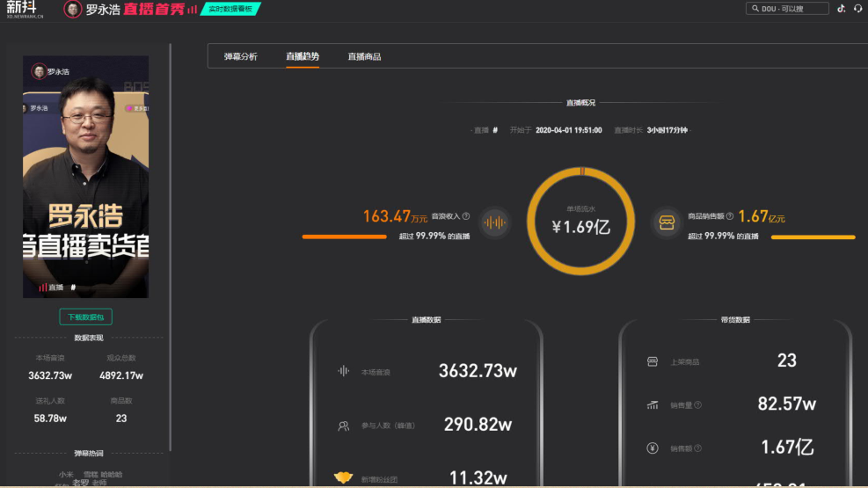Click the orange 音浪收入 progress bar
Viewport: 868px width, 488px height.
pyautogui.click(x=345, y=237)
